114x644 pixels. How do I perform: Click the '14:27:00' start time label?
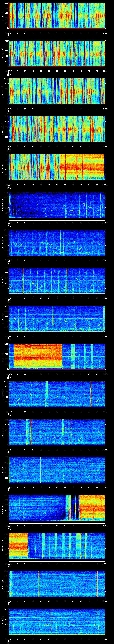(9, 450)
